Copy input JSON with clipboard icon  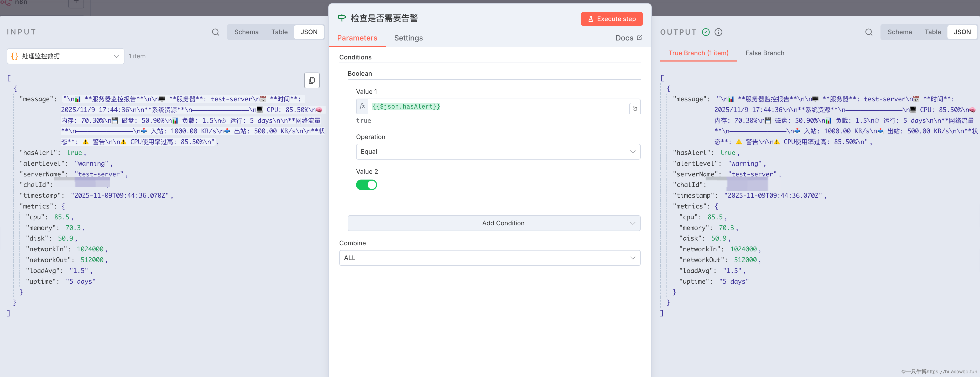click(312, 80)
